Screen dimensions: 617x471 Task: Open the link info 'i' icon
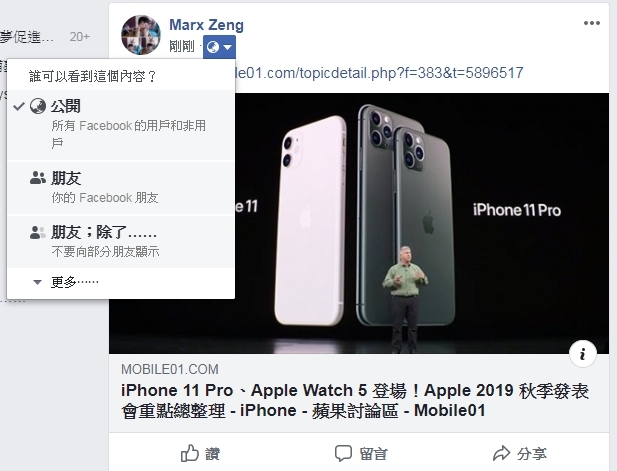tap(583, 354)
